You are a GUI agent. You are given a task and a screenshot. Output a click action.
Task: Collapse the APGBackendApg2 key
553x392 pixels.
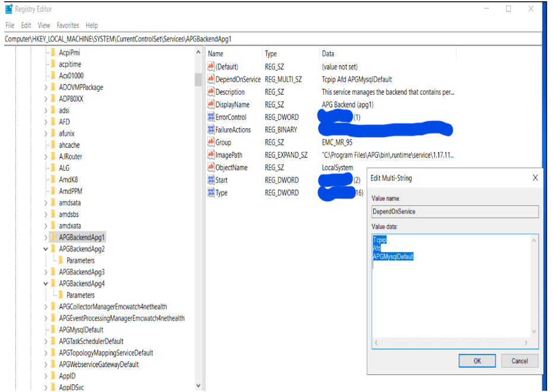46,249
